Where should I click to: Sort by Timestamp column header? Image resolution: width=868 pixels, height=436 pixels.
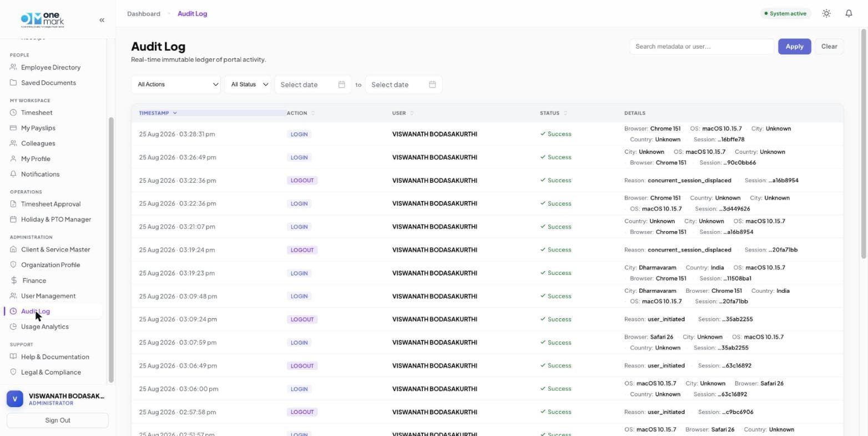pyautogui.click(x=158, y=113)
